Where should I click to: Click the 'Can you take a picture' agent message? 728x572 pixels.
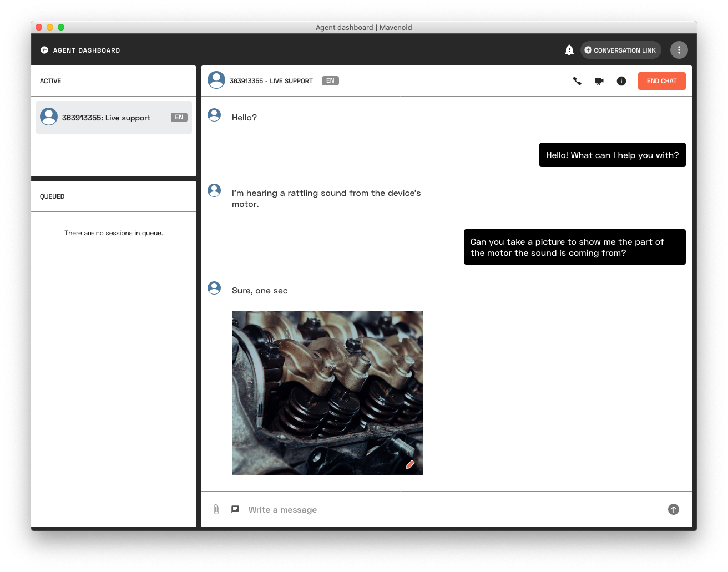(575, 247)
